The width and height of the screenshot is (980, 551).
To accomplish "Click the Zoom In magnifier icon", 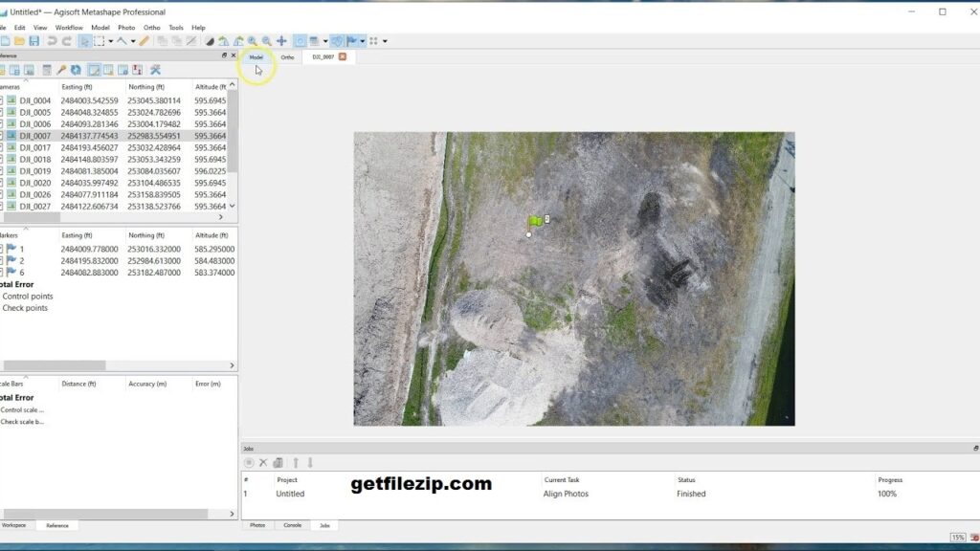I will tap(253, 41).
